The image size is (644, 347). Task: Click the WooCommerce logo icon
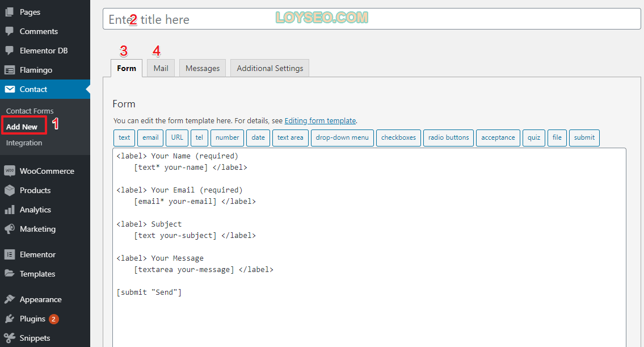[10, 170]
